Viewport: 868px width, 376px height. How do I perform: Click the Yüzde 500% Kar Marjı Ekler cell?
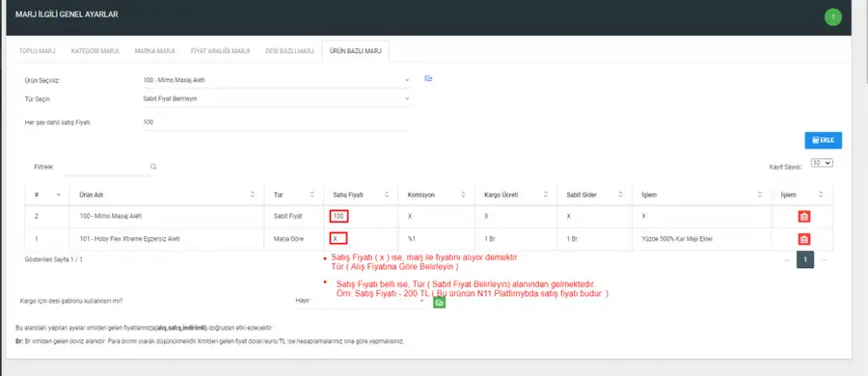coord(701,239)
